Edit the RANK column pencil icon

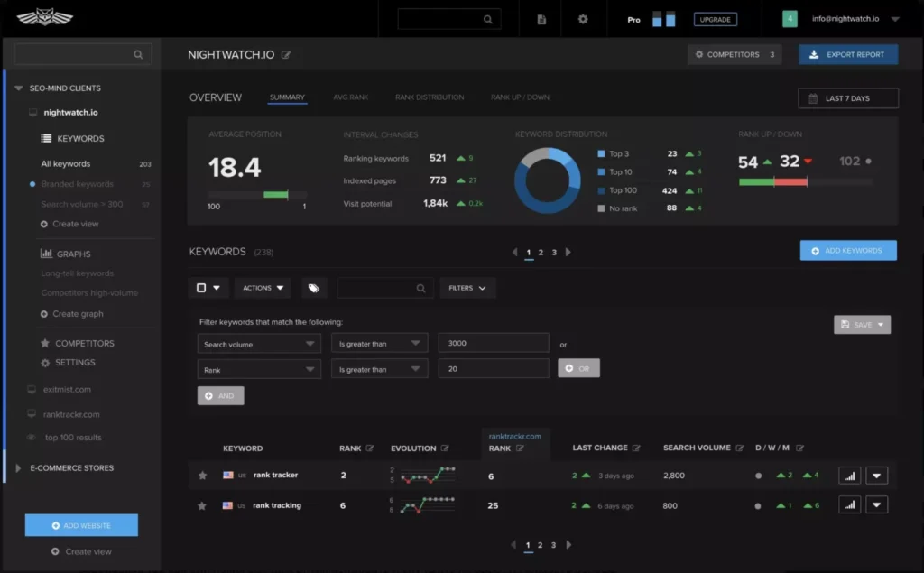pos(369,448)
